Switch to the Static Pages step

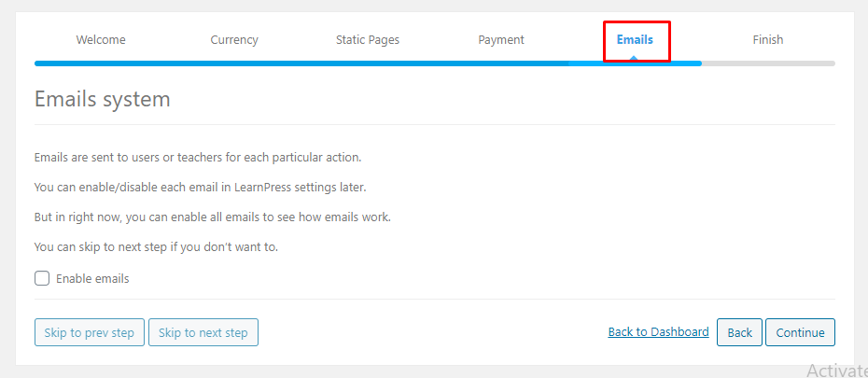(368, 40)
